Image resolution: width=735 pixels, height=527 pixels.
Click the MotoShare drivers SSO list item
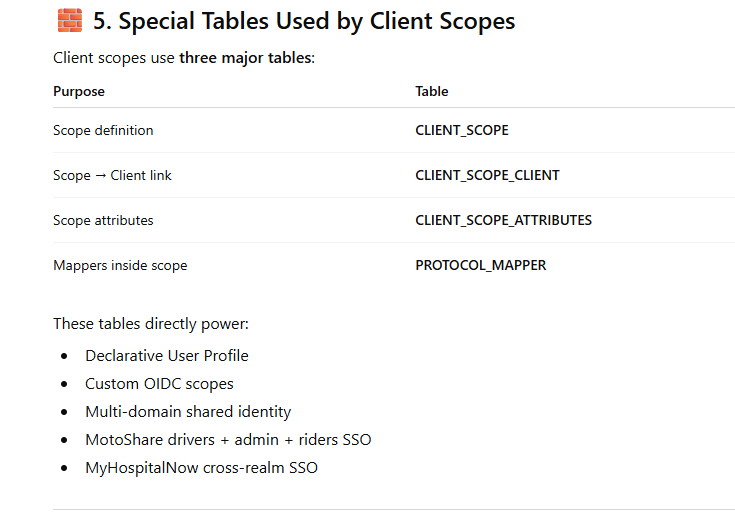pyautogui.click(x=228, y=440)
